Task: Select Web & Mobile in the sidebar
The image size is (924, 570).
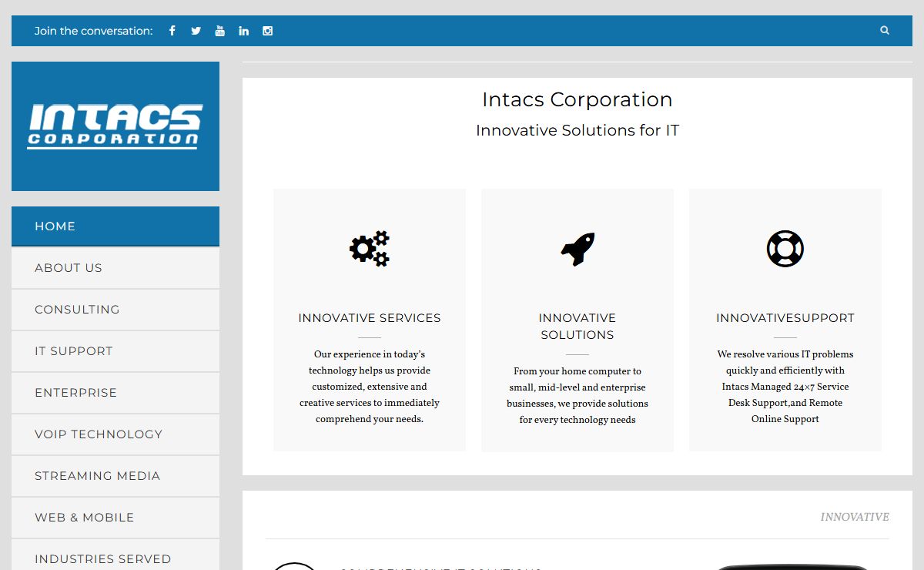Action: coord(115,518)
